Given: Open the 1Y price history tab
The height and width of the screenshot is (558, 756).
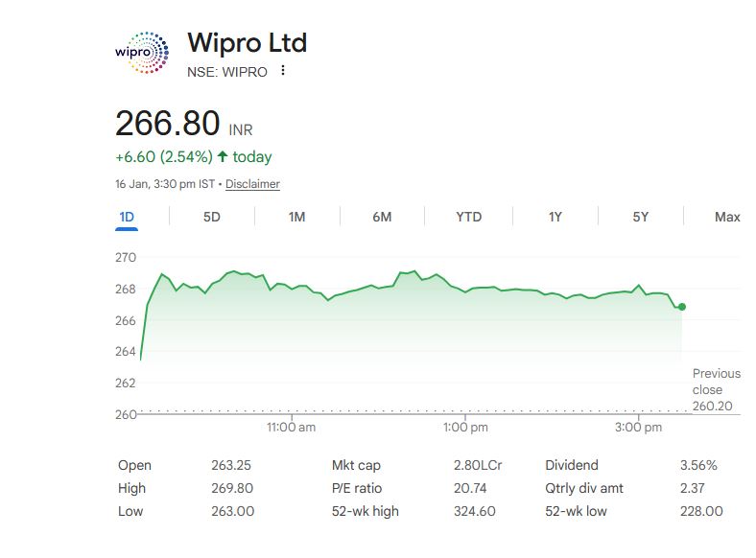Looking at the screenshot, I should point(555,217).
